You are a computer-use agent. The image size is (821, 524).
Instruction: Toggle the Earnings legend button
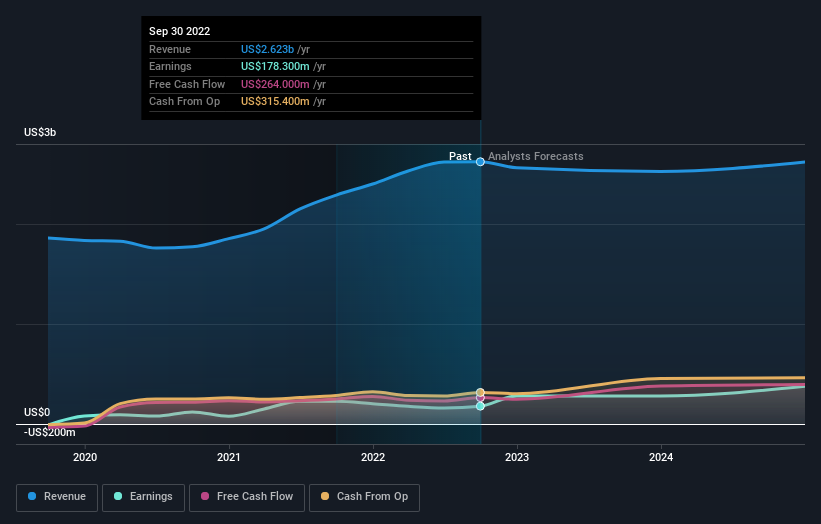click(143, 497)
